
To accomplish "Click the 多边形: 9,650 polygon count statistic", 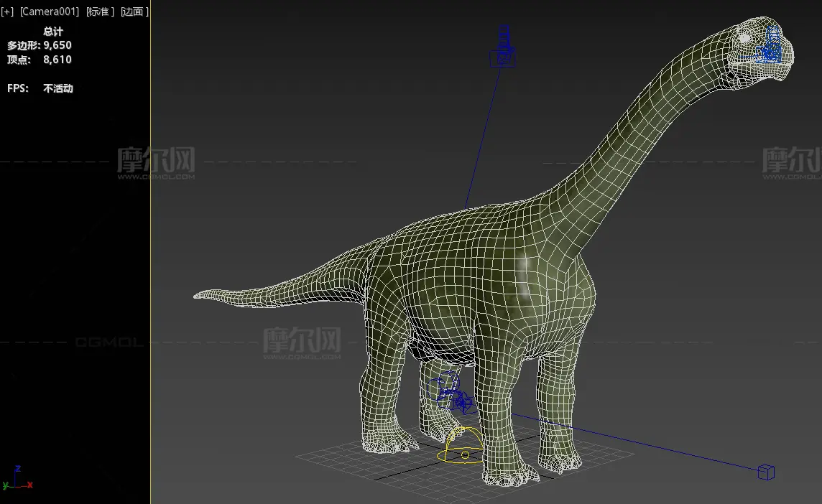I will tap(40, 45).
